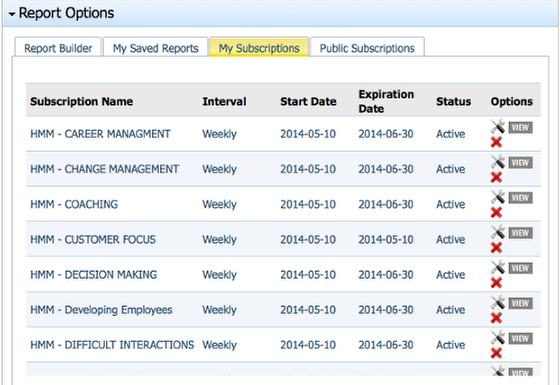View the HMM - CUSTOMER FOCUS subscription

pos(520,233)
